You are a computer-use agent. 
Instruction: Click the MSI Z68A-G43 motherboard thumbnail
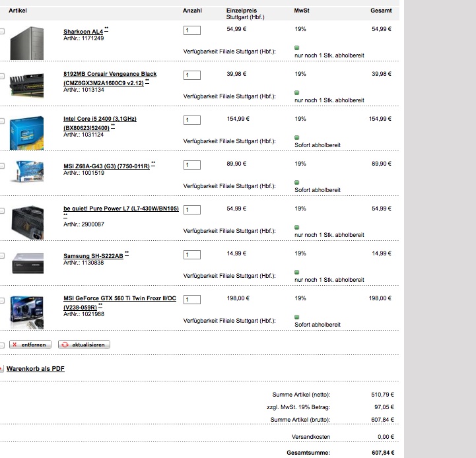coord(26,172)
